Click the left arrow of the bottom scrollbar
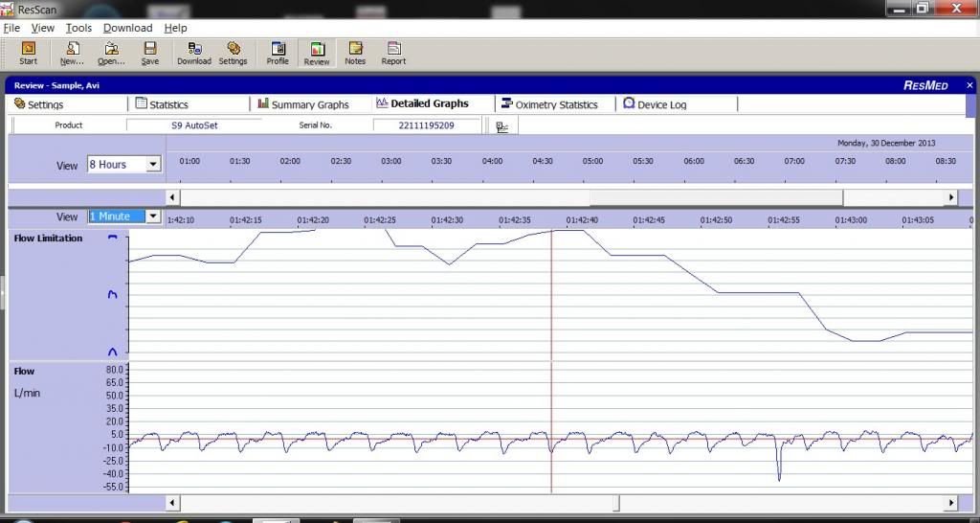Screen dimensions: 980x523 (172, 502)
